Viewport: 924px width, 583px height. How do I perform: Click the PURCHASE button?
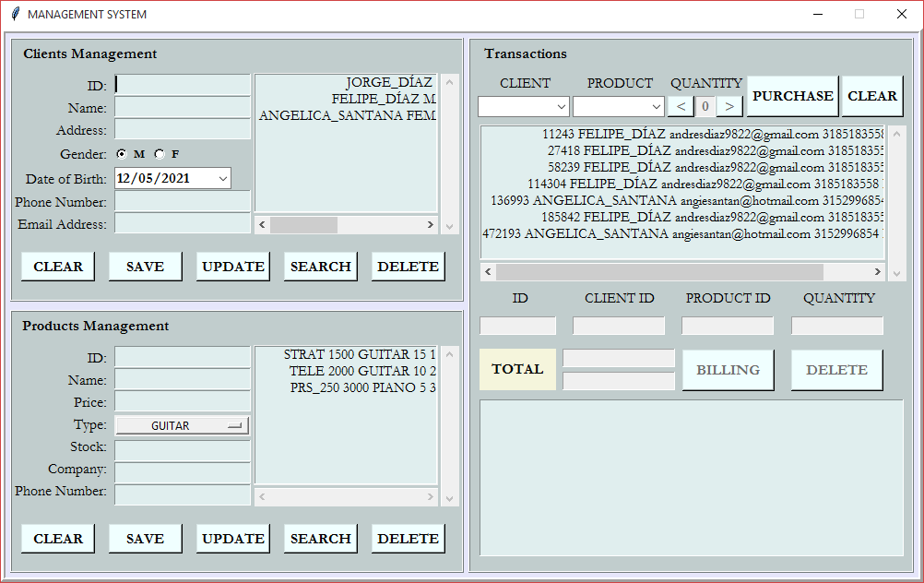[x=791, y=95]
